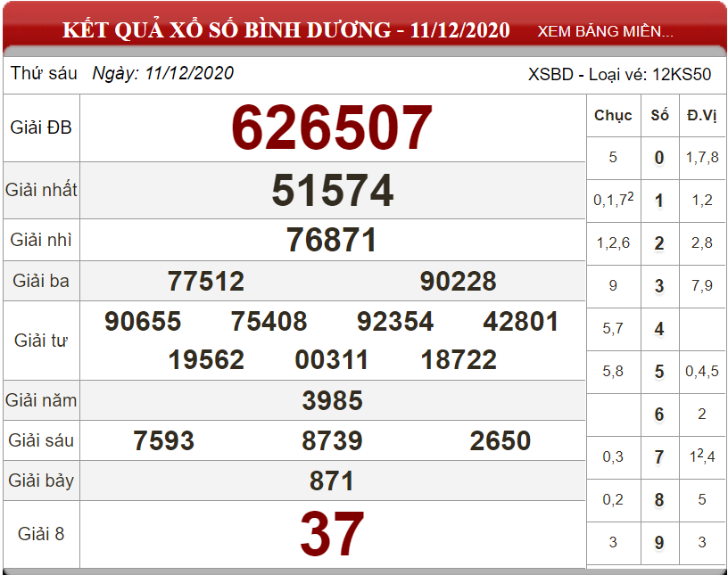728x575 pixels.
Task: Click the Giải tư row label
Action: (41, 341)
